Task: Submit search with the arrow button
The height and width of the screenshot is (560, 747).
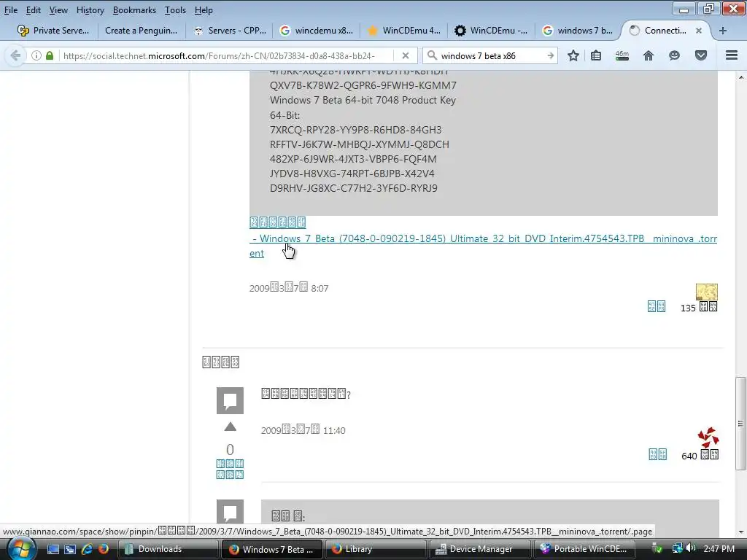Action: (x=550, y=55)
